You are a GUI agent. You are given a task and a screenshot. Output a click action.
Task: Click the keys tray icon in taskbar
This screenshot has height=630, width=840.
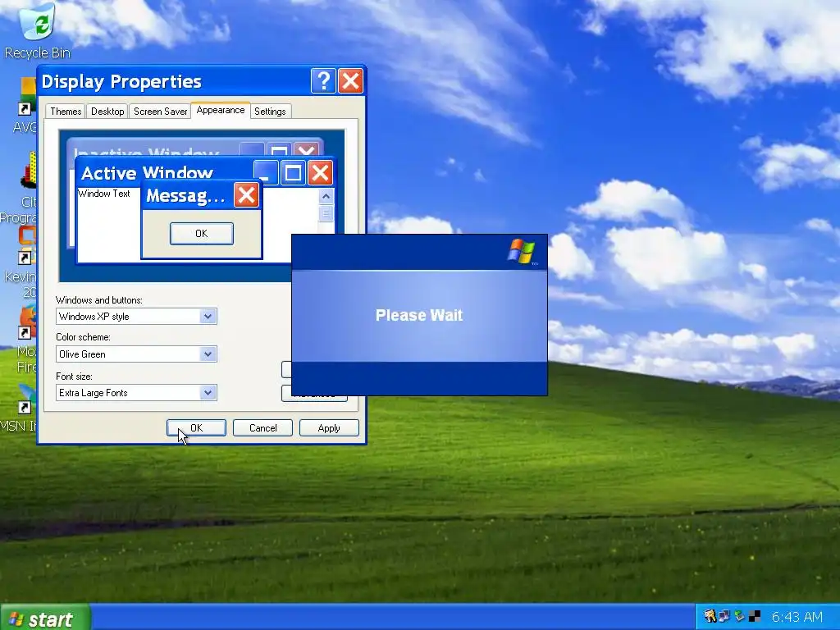coord(710,616)
